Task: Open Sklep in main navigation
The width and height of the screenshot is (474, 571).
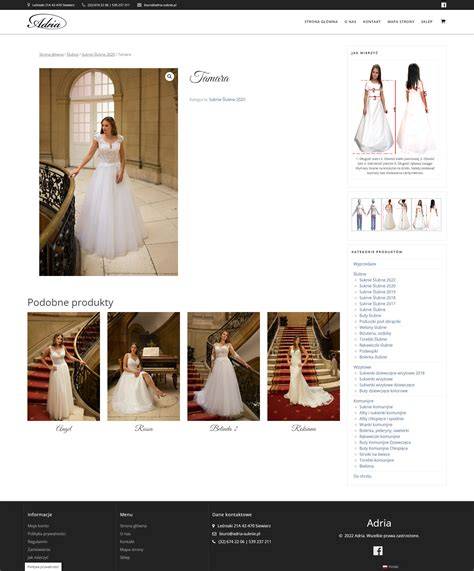Action: point(427,22)
